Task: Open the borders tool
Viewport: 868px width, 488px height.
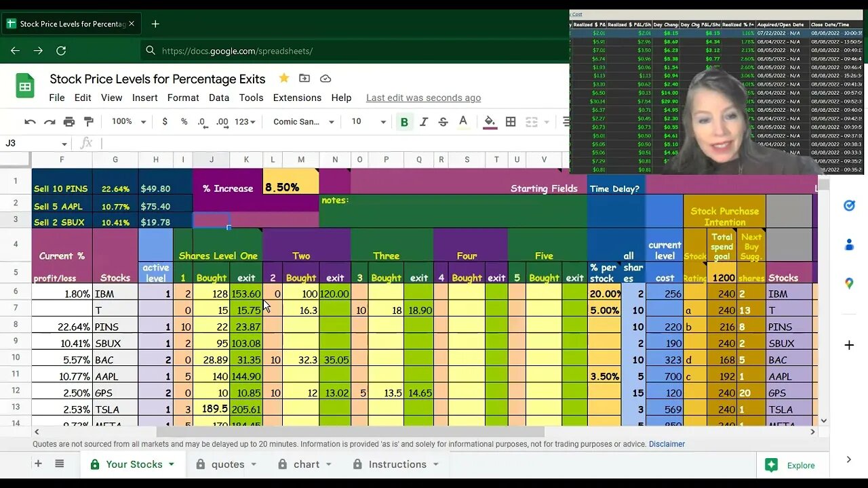Action: point(511,122)
